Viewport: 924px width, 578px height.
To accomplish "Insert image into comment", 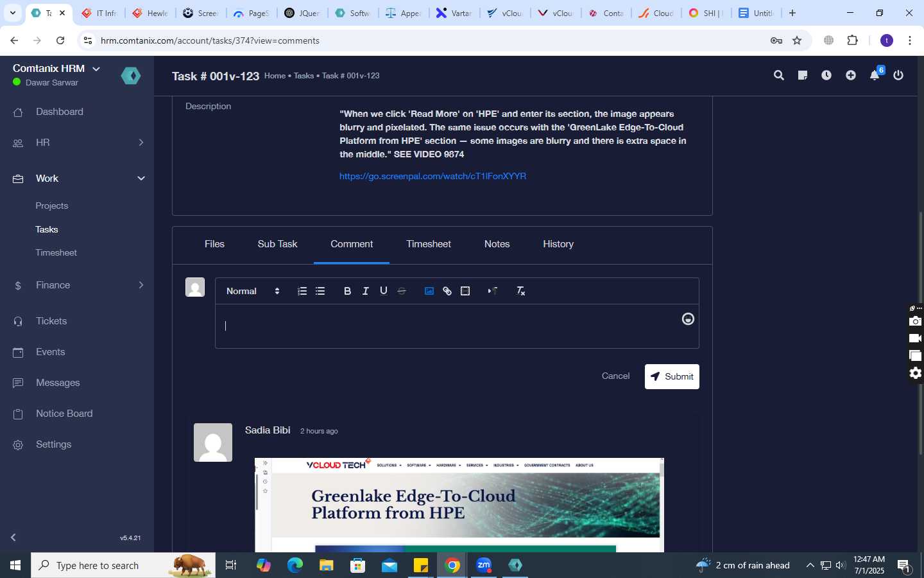I will tap(429, 291).
